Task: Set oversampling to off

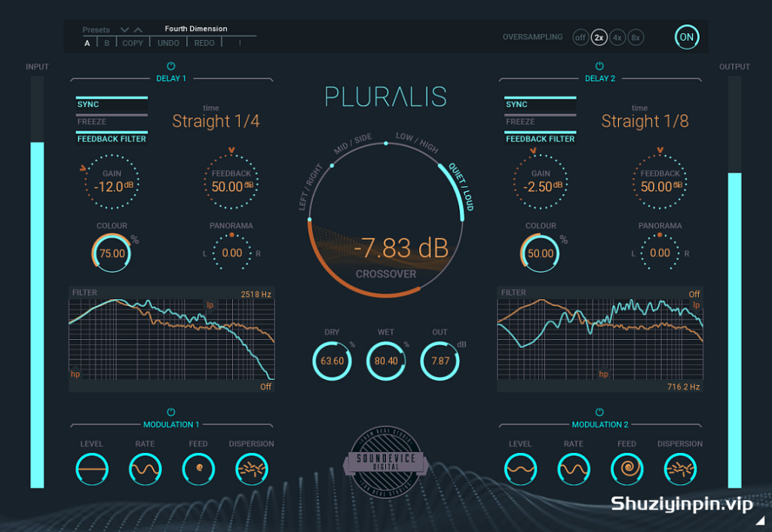Action: tap(581, 38)
